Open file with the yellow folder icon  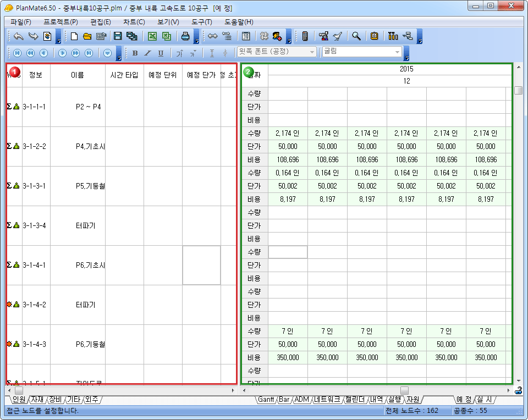click(x=87, y=37)
